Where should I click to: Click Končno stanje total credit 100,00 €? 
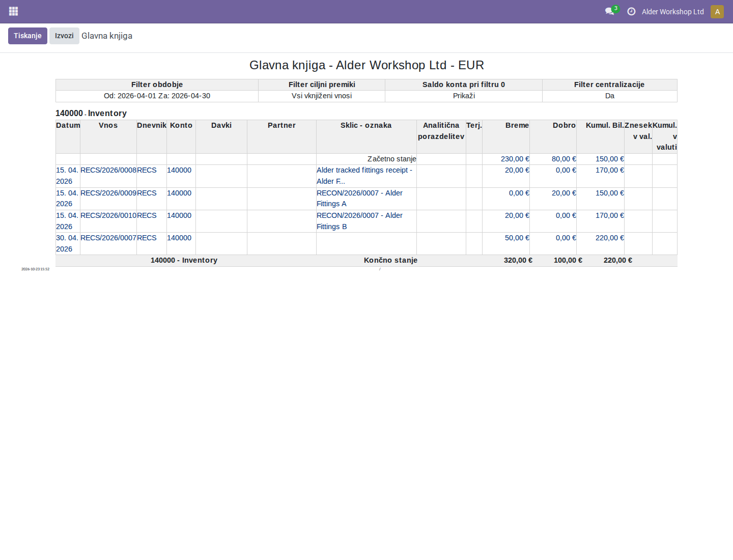coord(568,260)
